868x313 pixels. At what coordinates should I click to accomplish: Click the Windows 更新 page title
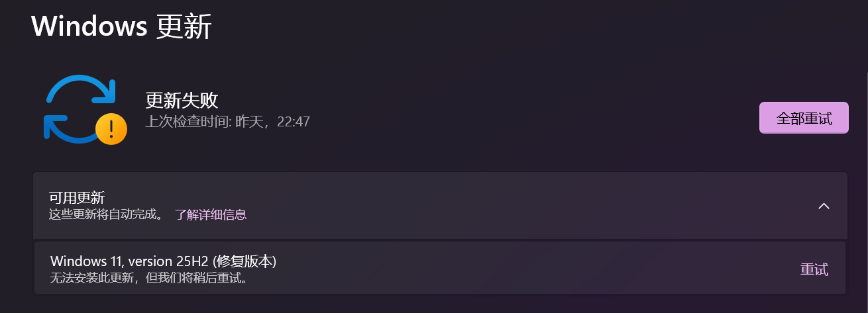121,26
